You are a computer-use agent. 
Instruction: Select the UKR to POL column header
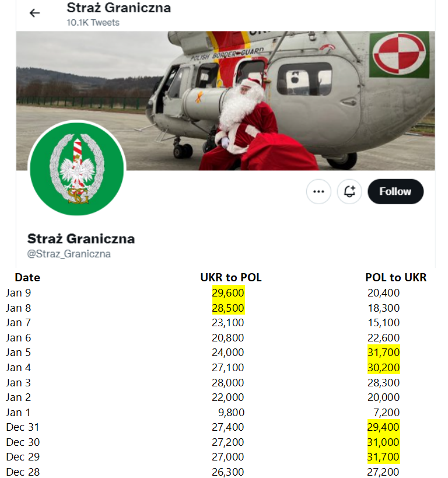230,277
